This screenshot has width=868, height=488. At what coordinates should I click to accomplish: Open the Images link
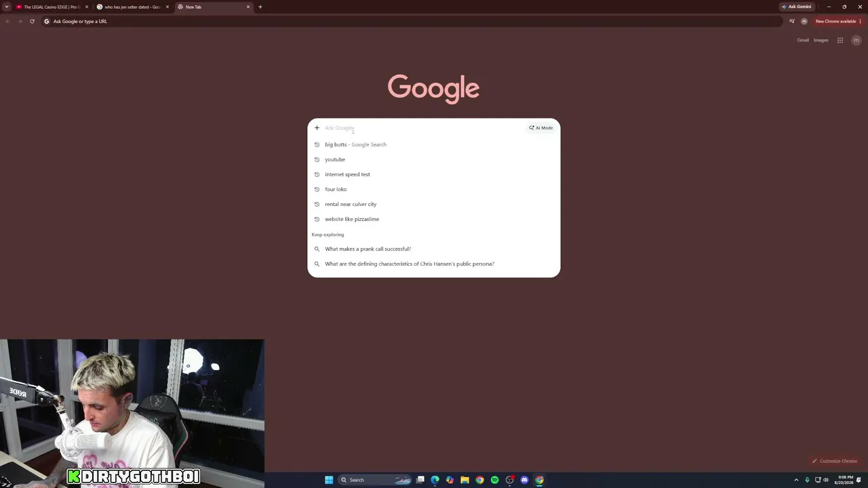pos(821,40)
